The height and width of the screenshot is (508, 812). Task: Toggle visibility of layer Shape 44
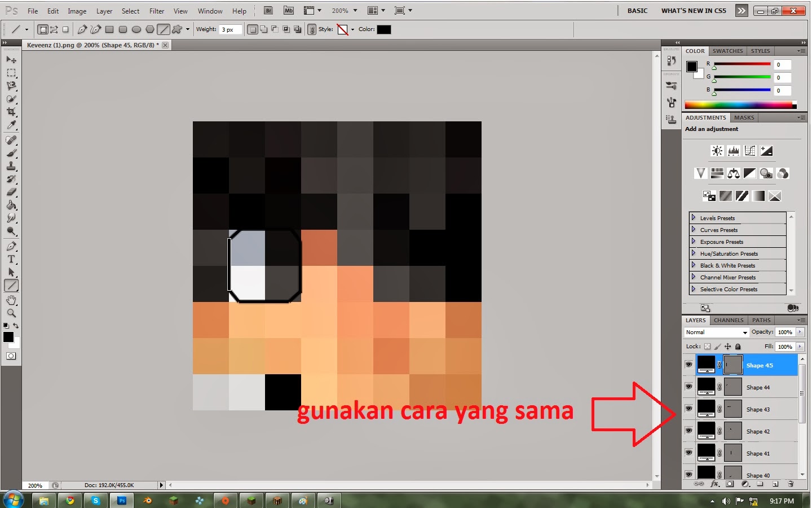coord(689,387)
